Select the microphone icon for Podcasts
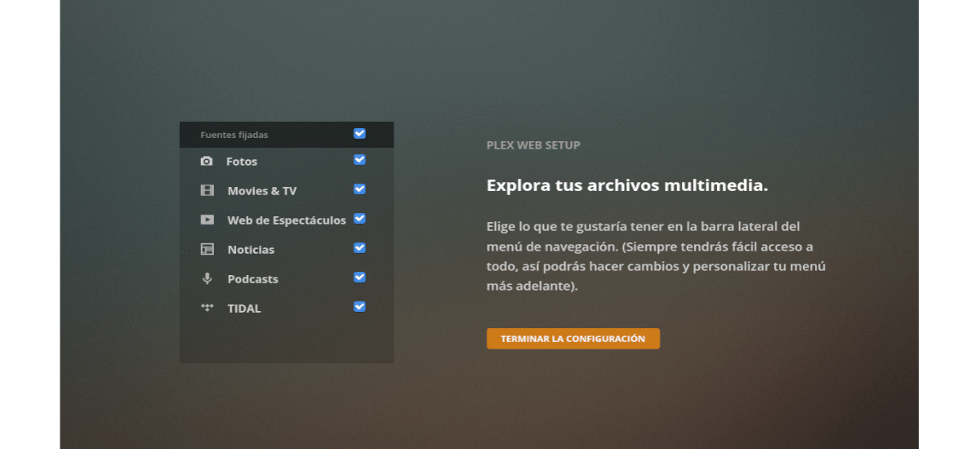 (207, 279)
